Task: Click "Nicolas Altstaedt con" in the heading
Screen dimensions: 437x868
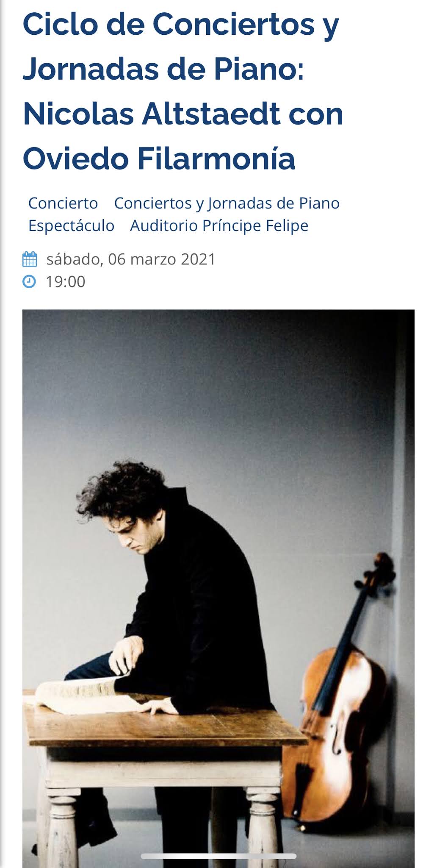Action: pos(183,114)
